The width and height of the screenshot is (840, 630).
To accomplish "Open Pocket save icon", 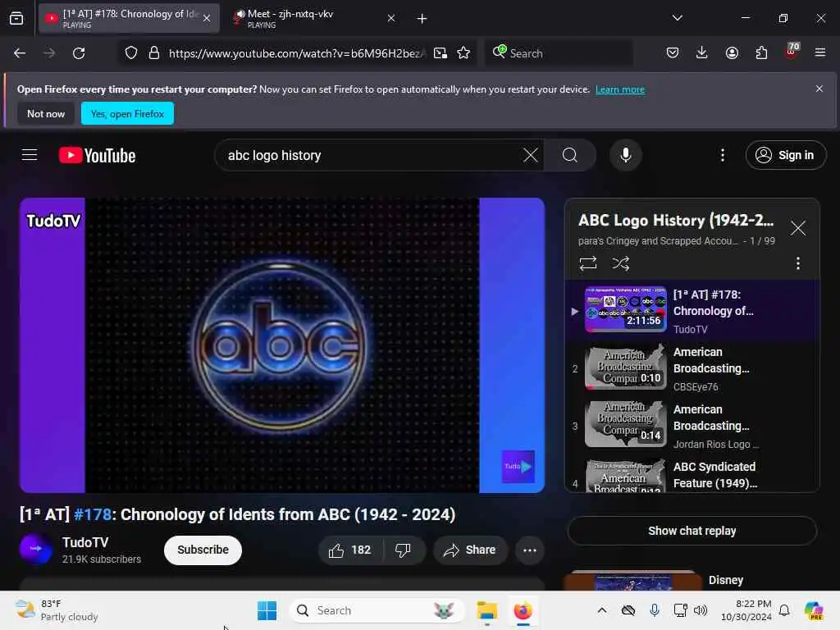I will point(673,52).
